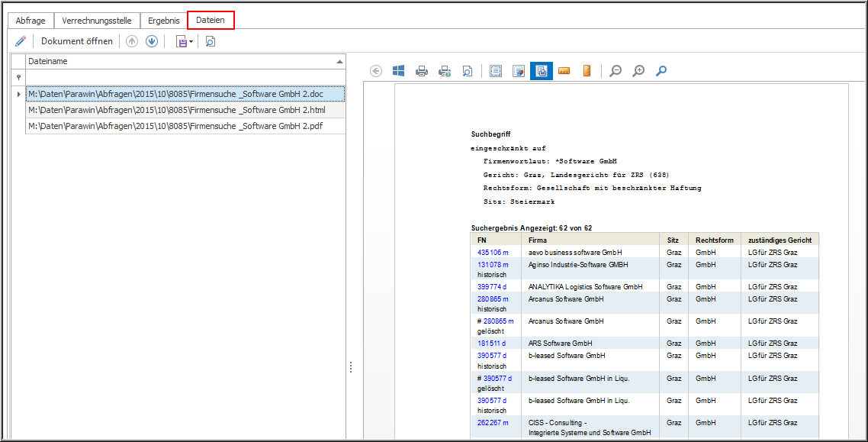This screenshot has height=442, width=868.
Task: Open the gelöscht FN link # 280865 m
Action: tap(496, 321)
